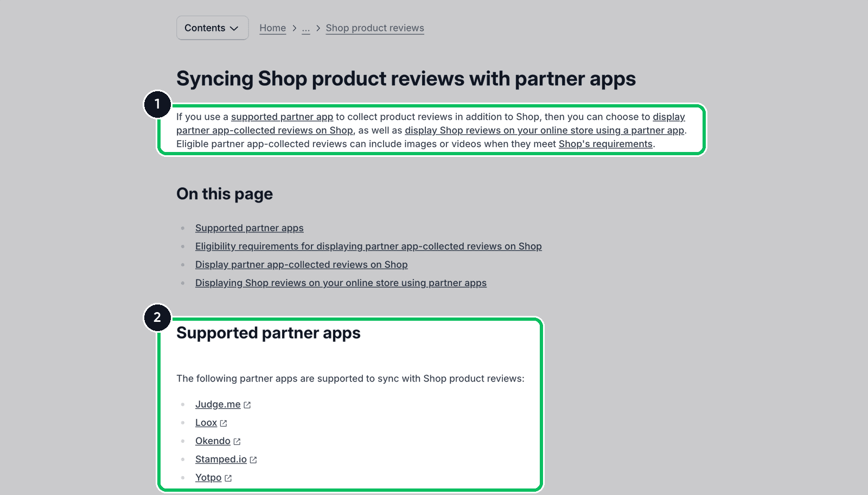Click the 'On this page' heading

click(x=225, y=194)
